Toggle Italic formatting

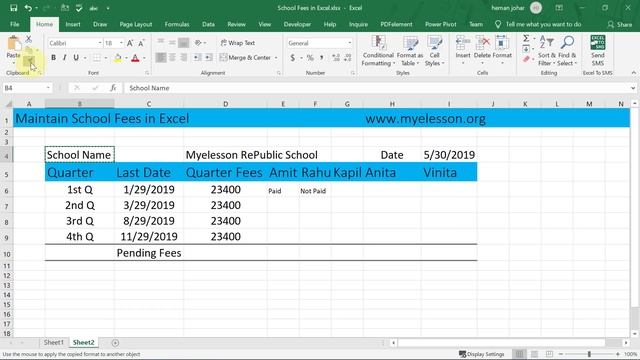click(64, 58)
